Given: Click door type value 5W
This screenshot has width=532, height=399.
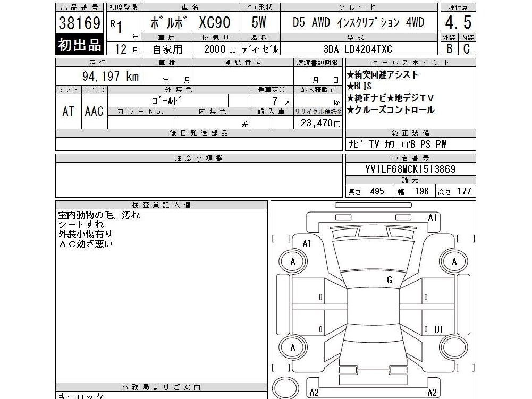Looking at the screenshot, I should [259, 22].
